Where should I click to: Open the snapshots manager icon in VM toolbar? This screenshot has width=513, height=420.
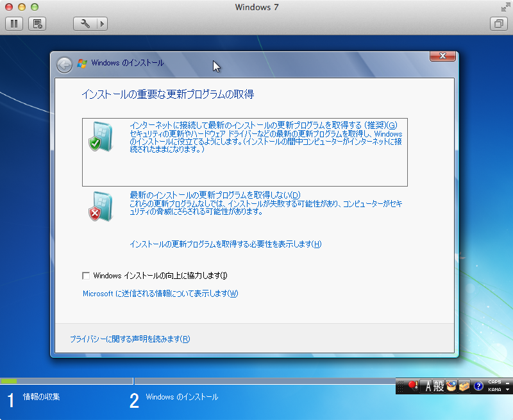point(37,24)
